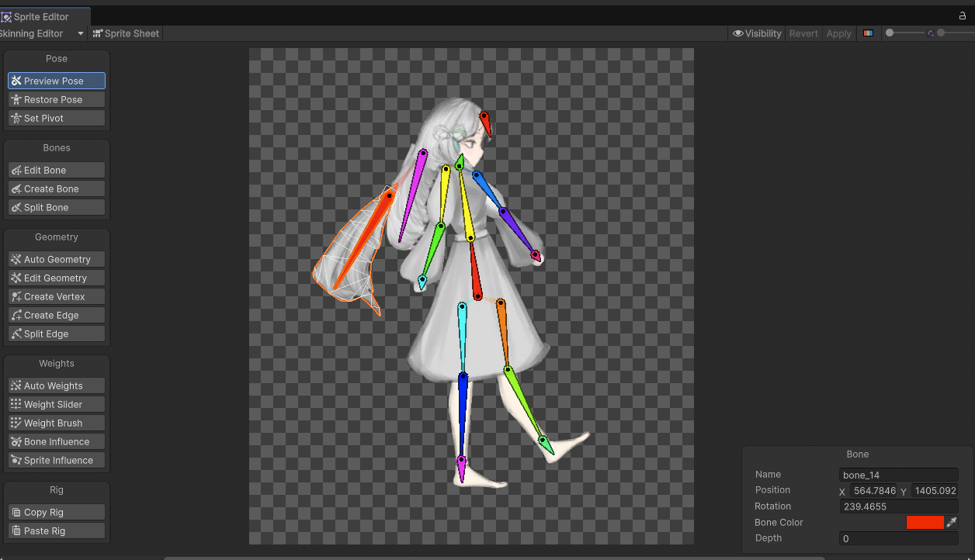This screenshot has height=560, width=975.
Task: Activate the Split Bone tool
Action: click(x=56, y=207)
